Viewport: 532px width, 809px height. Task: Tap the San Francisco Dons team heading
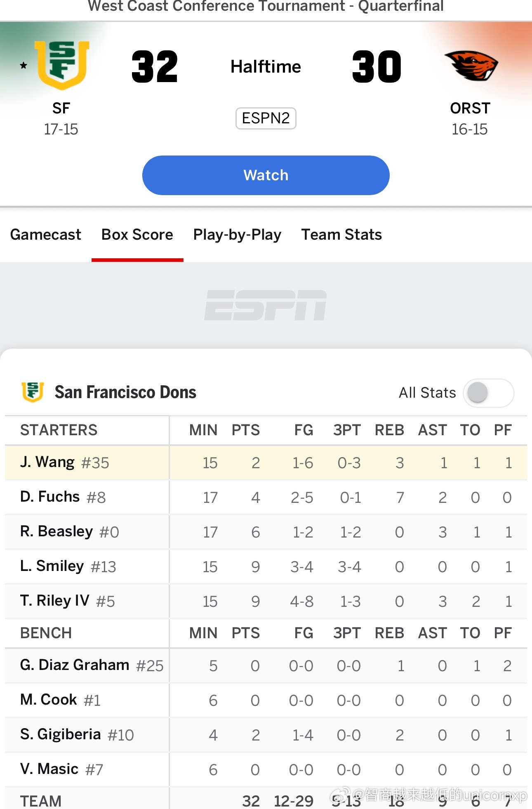pyautogui.click(x=125, y=392)
